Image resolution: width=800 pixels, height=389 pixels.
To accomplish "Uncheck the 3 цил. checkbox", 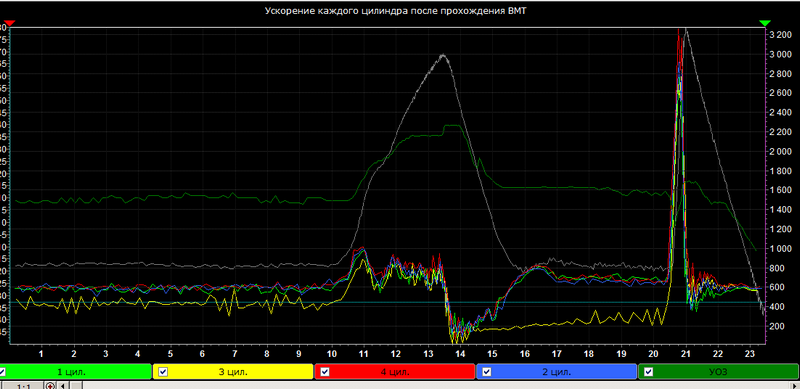I will (163, 372).
